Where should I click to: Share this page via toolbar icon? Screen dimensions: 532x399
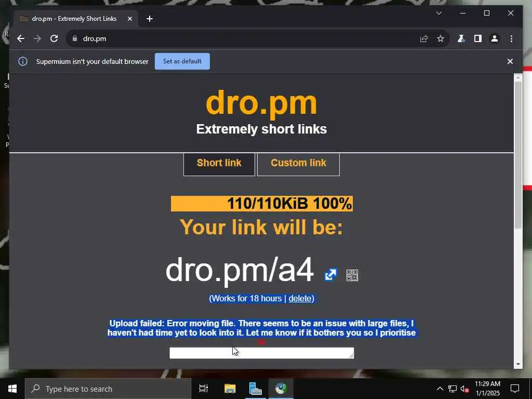(424, 38)
